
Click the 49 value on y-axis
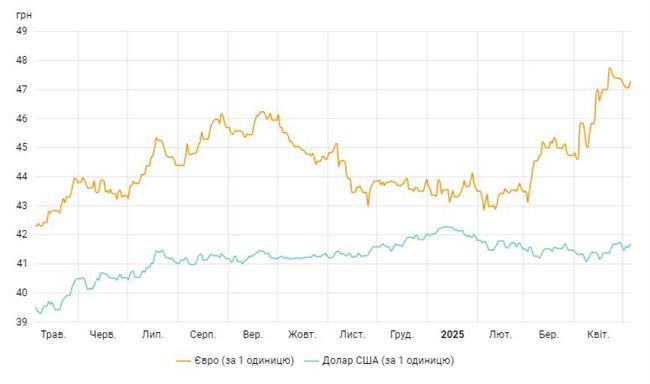click(x=22, y=31)
